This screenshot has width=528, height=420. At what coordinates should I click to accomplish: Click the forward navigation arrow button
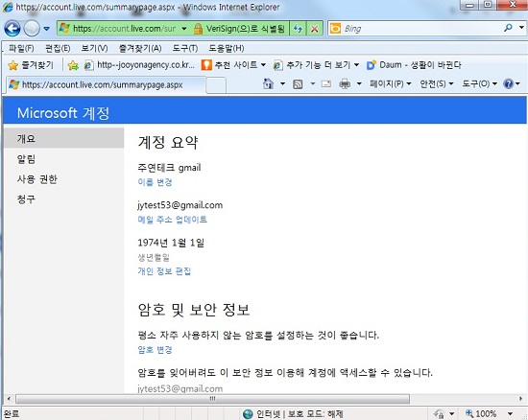32,29
